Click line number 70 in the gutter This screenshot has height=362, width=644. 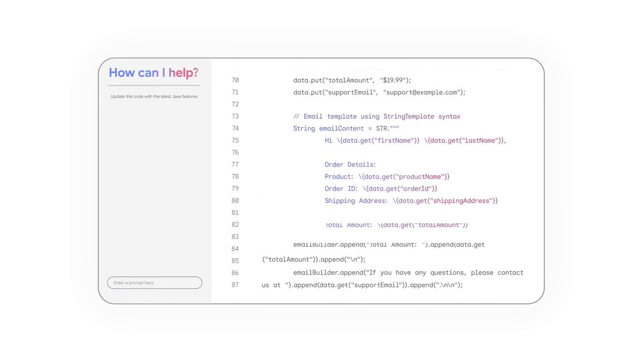235,80
